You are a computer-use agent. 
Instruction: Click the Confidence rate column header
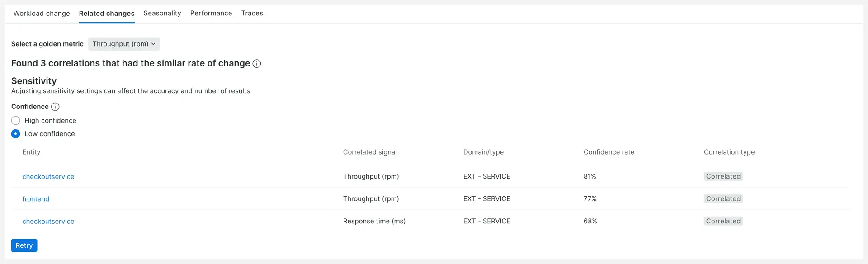point(609,152)
